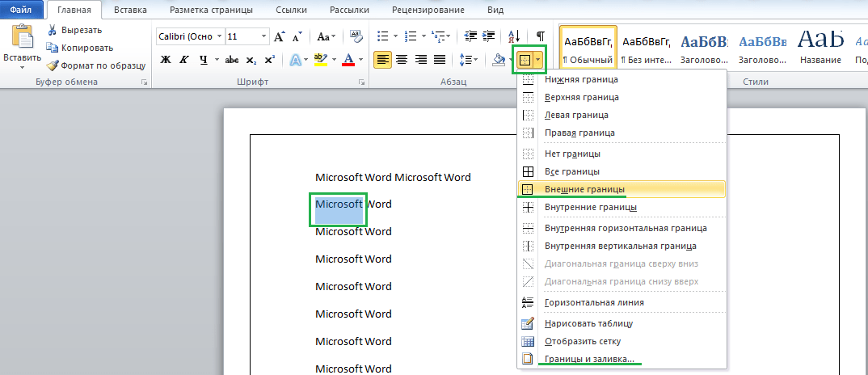Viewport: 868px width, 375px height.
Task: Center align the text
Action: click(x=402, y=59)
